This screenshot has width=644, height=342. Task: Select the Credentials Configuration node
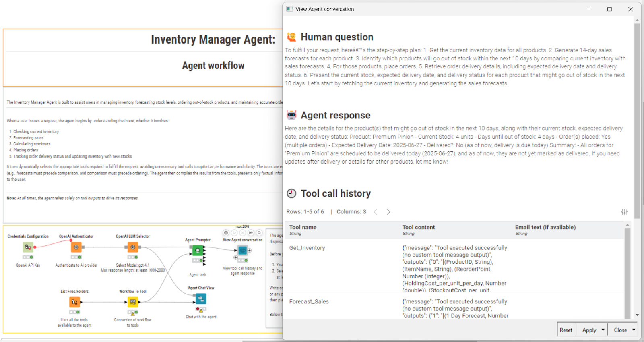tap(28, 247)
